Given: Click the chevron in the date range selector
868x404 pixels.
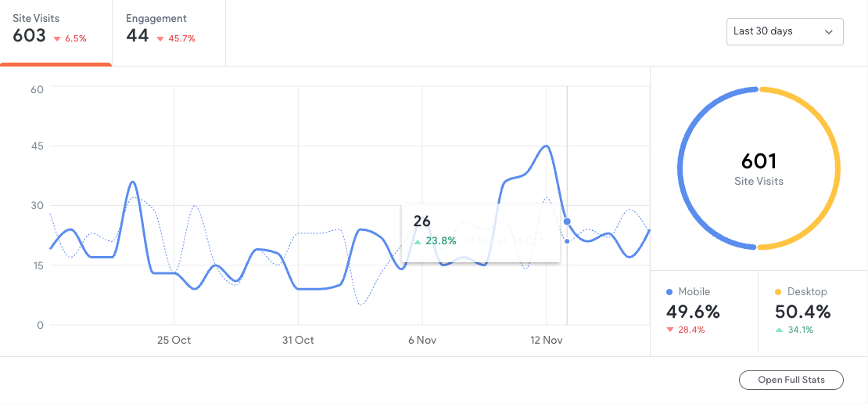Looking at the screenshot, I should (829, 32).
